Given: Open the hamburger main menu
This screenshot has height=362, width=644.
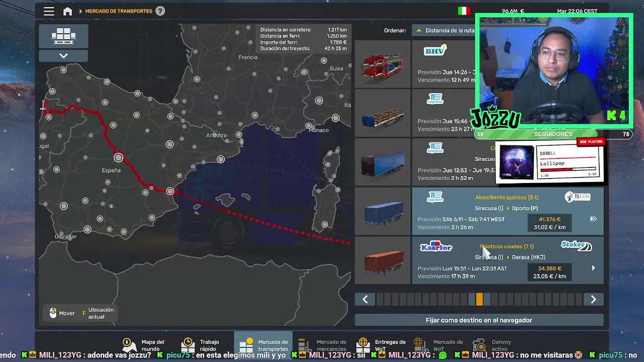Looking at the screenshot, I should coord(49,11).
